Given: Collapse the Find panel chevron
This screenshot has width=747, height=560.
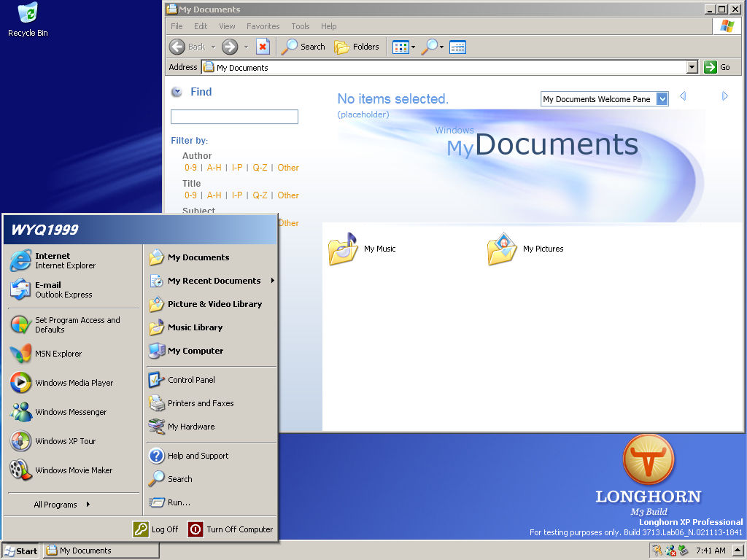Looking at the screenshot, I should coord(177,92).
